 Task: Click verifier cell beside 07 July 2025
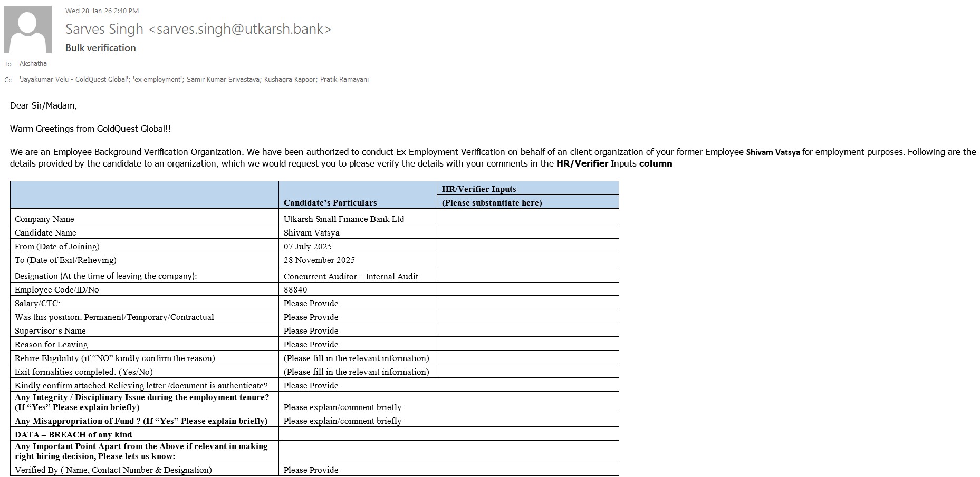coord(527,246)
